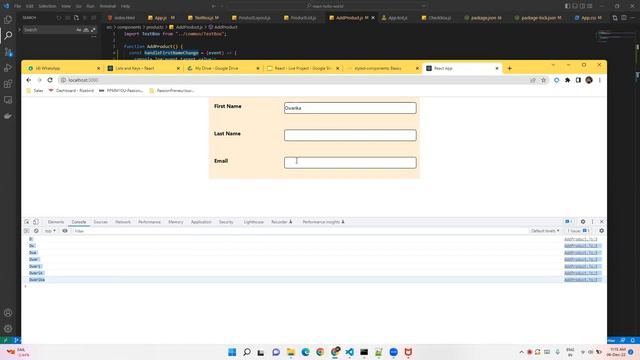
Task: Expand the Replace toggle in VS Code search
Action: coord(19,30)
